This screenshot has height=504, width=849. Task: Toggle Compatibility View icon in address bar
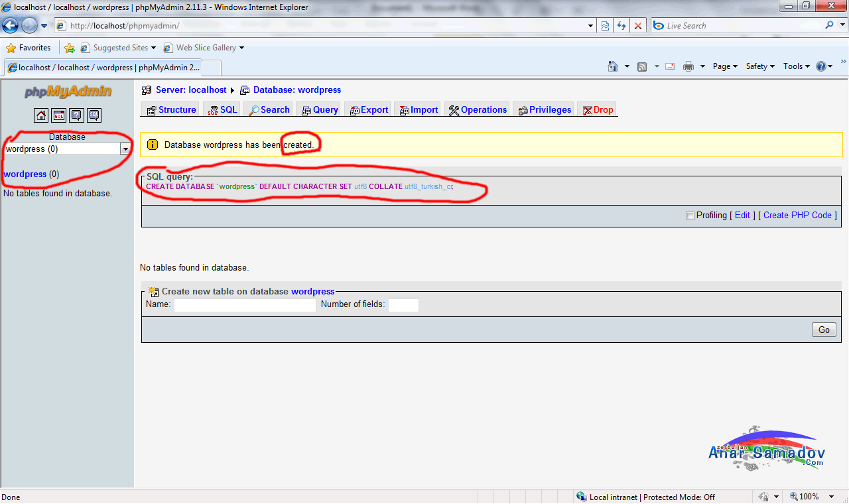(x=606, y=26)
